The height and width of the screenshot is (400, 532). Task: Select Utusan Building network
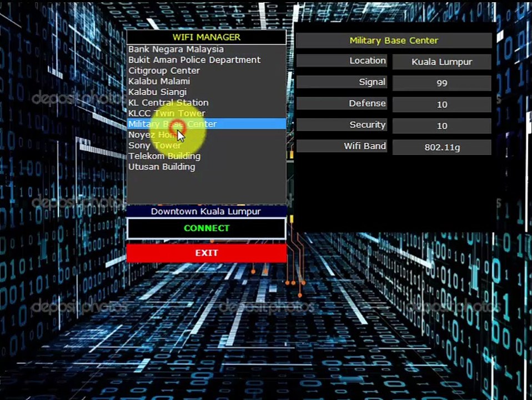206,167
